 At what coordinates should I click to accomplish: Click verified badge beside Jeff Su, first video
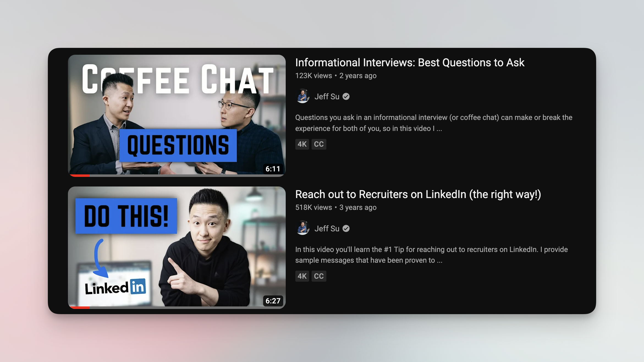346,97
